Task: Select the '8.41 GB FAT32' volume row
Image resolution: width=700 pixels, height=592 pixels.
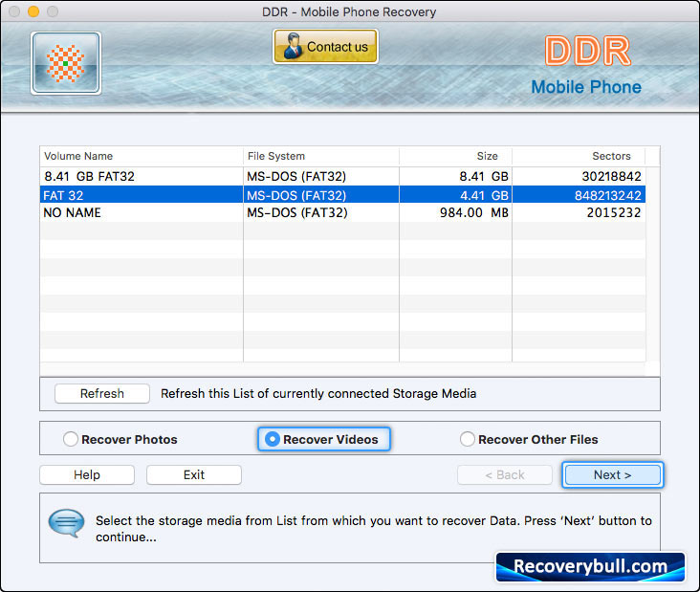Action: (342, 176)
